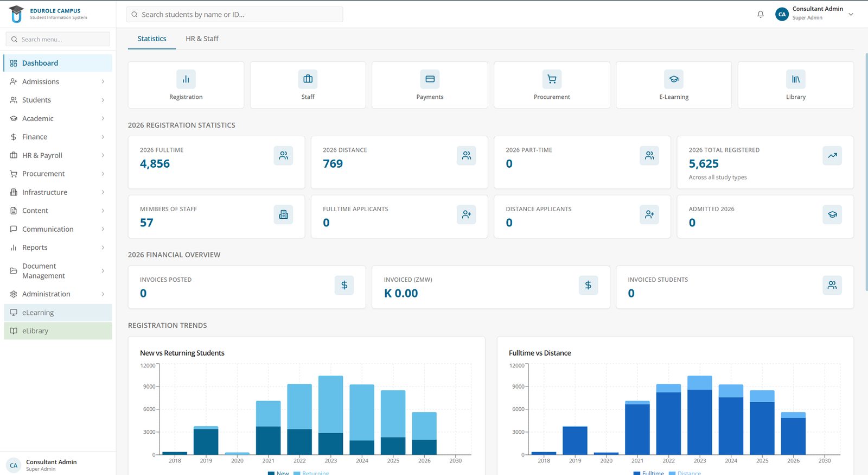Expand the Reports menu chevron

103,248
